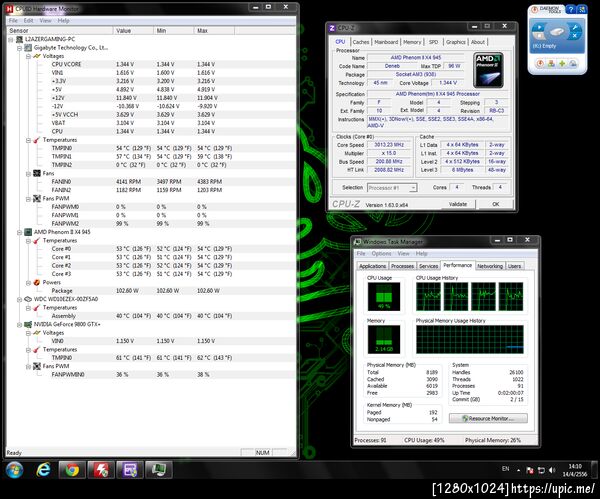Click the EN language indicator in taskbar

click(x=505, y=469)
